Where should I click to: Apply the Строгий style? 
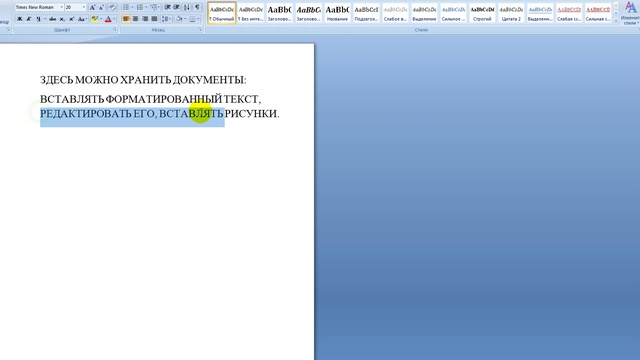[x=482, y=13]
